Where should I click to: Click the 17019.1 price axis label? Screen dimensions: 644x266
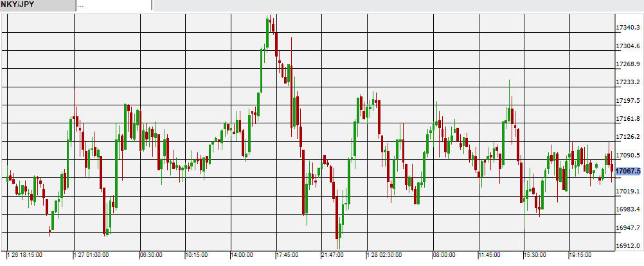click(628, 191)
